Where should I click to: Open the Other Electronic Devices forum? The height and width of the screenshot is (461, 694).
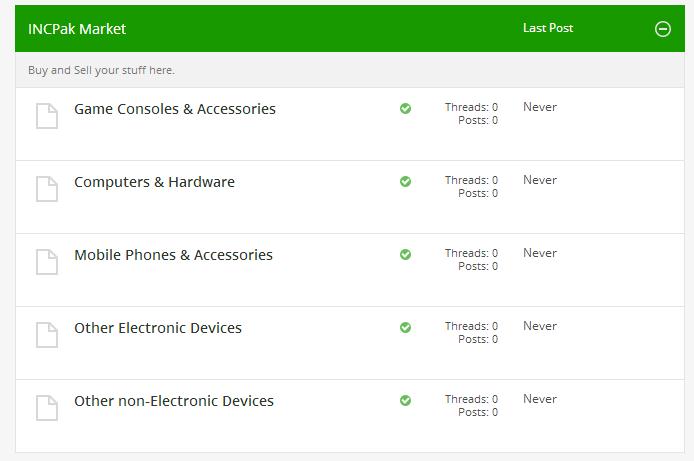tap(158, 328)
